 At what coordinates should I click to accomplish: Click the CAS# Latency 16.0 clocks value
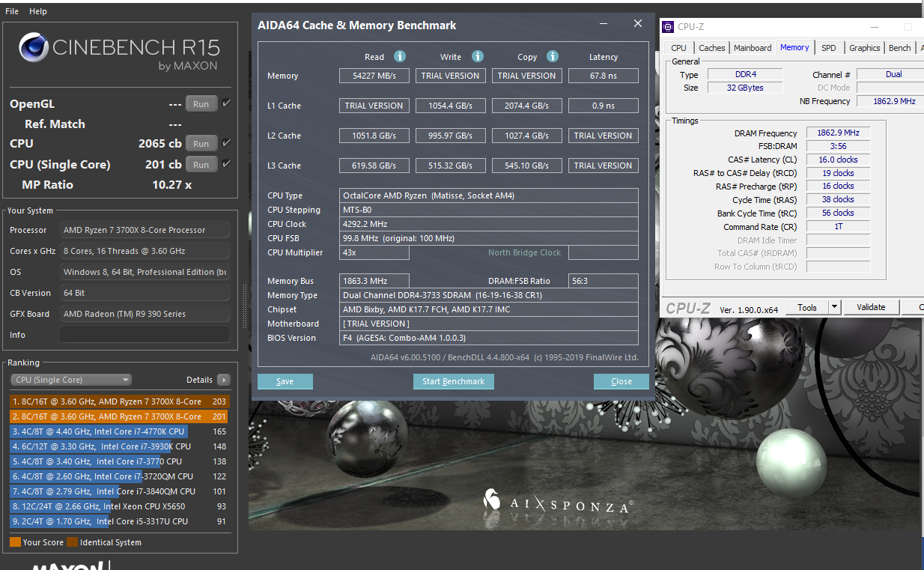838,160
